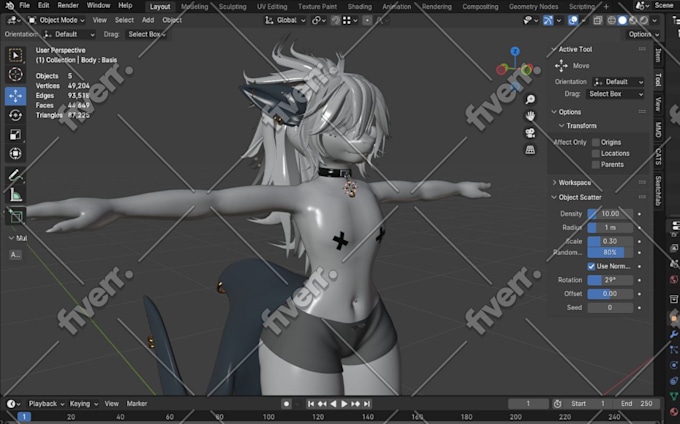Open the CATS sidebar tab
Screen dimensions: 680x424
tap(658, 156)
